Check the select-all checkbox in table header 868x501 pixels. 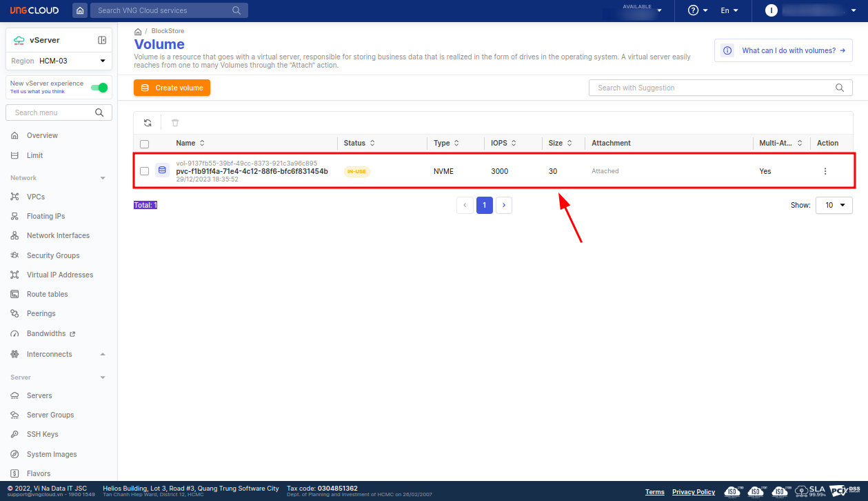click(144, 144)
